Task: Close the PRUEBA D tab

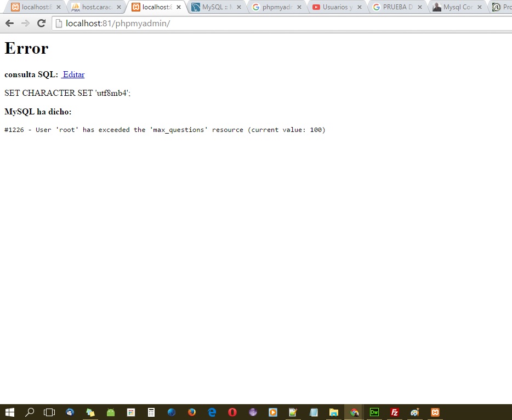Action: (420, 7)
